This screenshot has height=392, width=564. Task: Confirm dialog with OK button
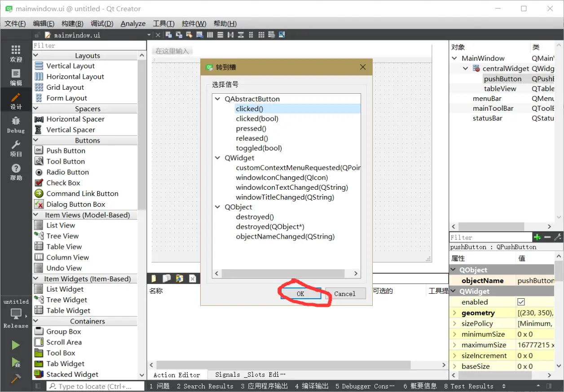300,294
